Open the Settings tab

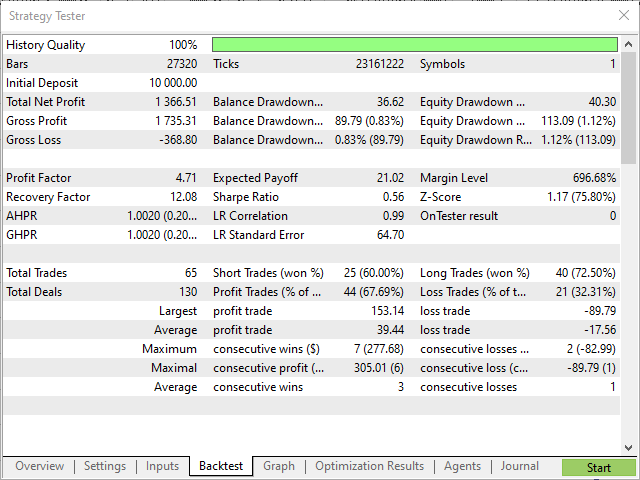coord(105,466)
